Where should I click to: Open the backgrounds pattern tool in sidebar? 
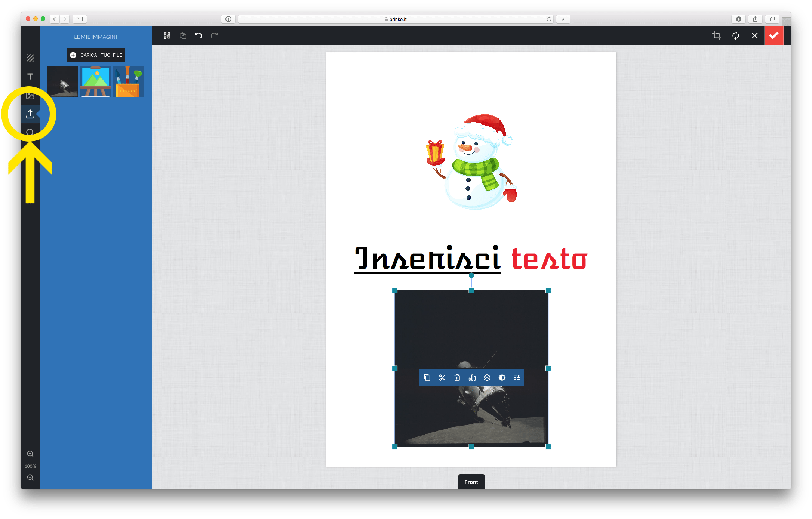[x=30, y=58]
